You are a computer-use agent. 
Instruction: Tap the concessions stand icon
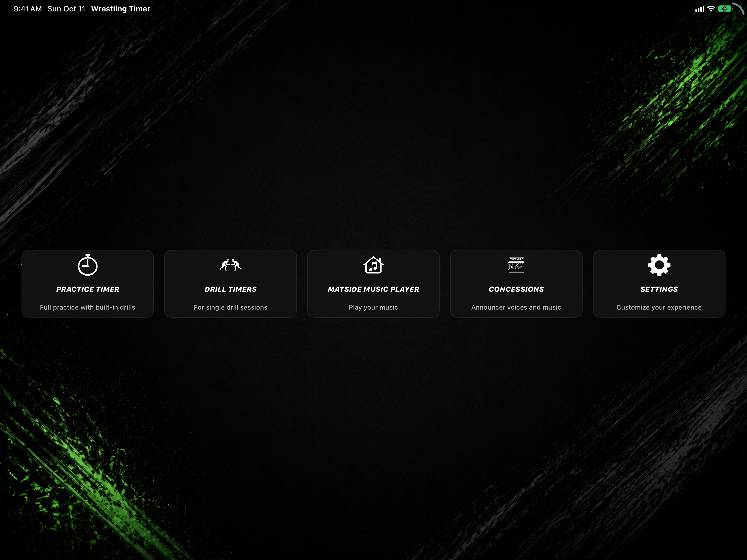[516, 265]
